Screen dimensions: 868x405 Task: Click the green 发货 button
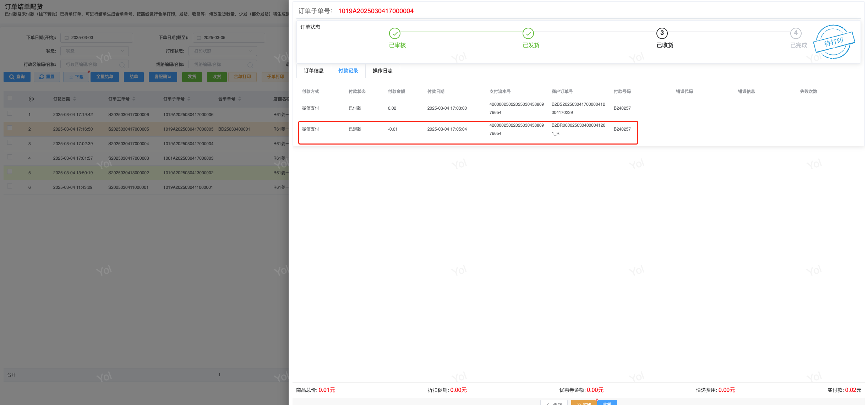point(192,77)
